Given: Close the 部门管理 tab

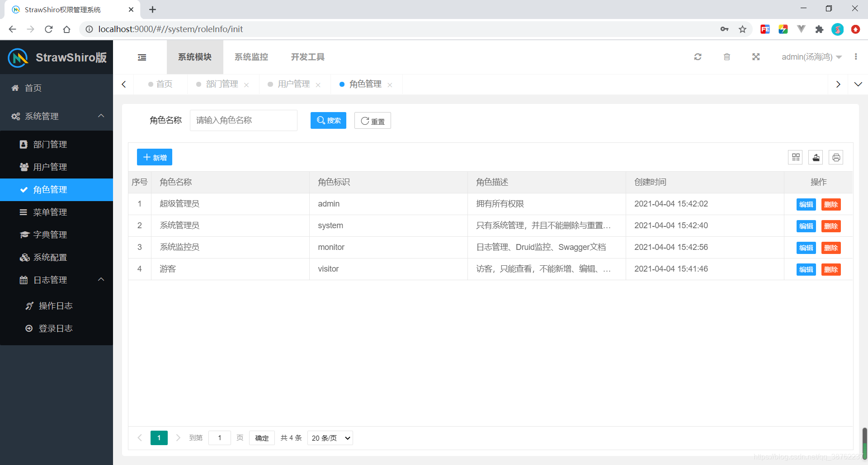Looking at the screenshot, I should (246, 85).
